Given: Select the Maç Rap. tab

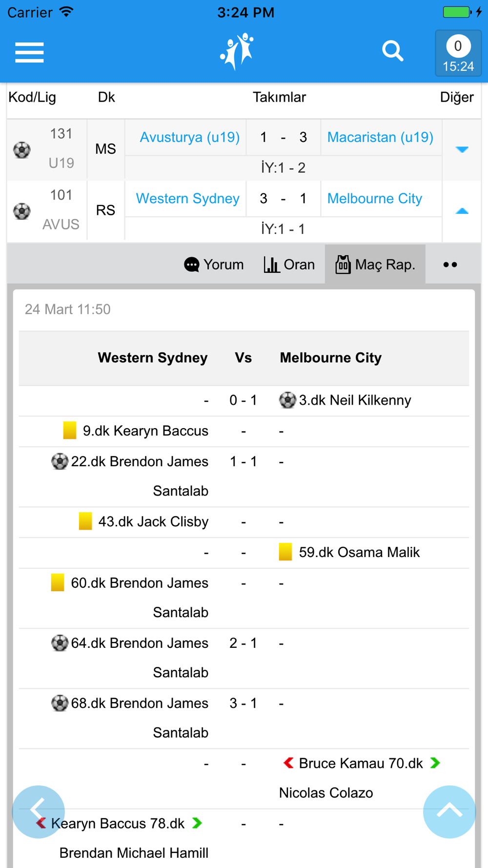Looking at the screenshot, I should coord(375,265).
